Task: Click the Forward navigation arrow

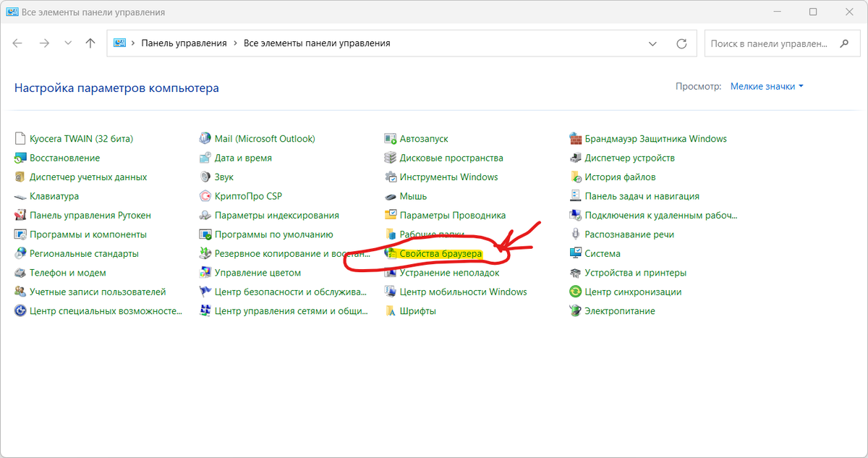Action: click(x=44, y=43)
